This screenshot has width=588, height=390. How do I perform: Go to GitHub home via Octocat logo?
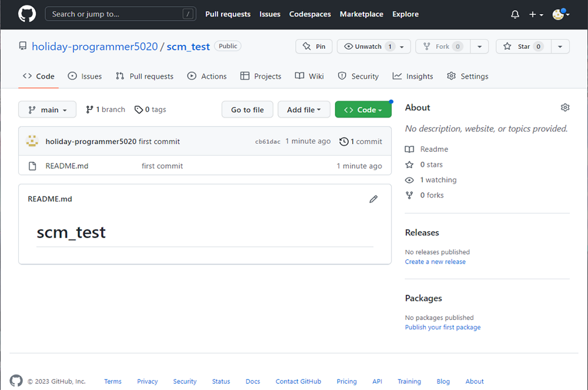click(x=27, y=14)
